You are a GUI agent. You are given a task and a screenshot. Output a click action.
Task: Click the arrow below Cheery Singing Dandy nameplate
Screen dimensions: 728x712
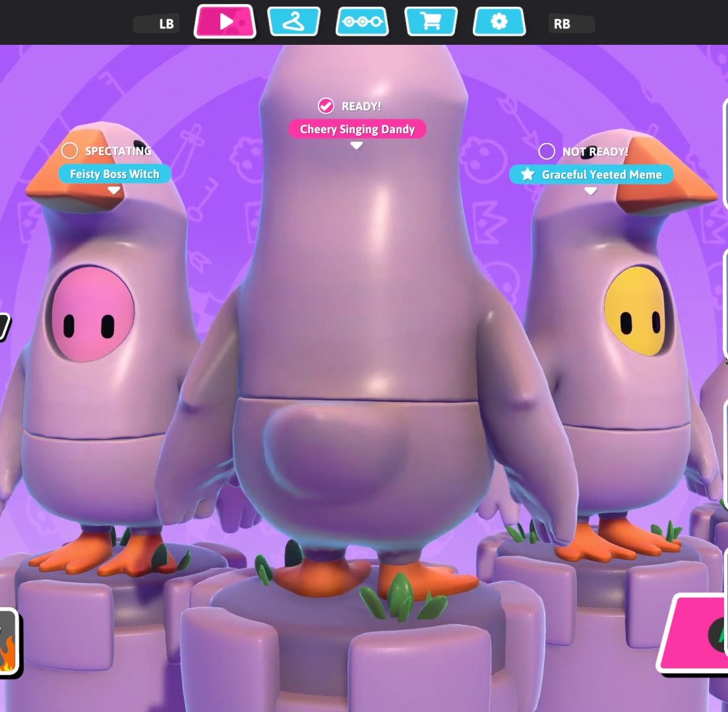point(356,145)
